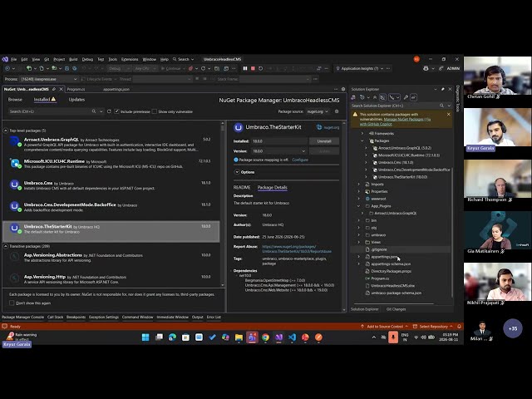Click Manage NuGet Packages link in banner

tap(403, 120)
